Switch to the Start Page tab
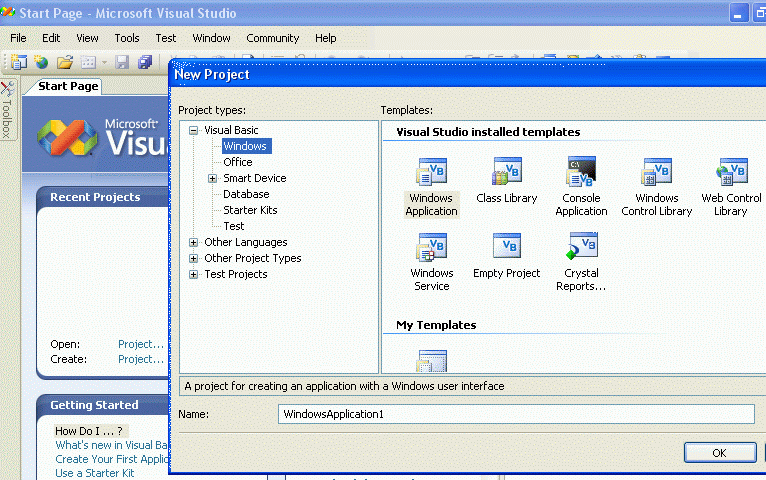The width and height of the screenshot is (766, 480). tap(68, 86)
